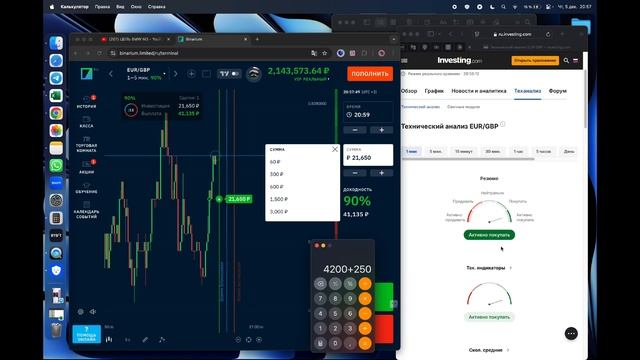Open the EUR/GBP asset dropdown
The height and width of the screenshot is (360, 640).
146,74
